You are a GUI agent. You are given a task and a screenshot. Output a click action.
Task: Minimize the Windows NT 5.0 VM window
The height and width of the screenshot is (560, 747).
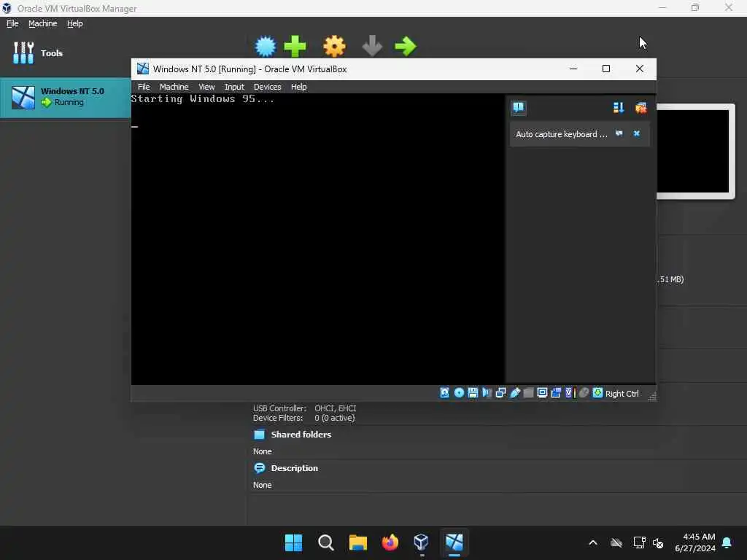[x=573, y=69]
